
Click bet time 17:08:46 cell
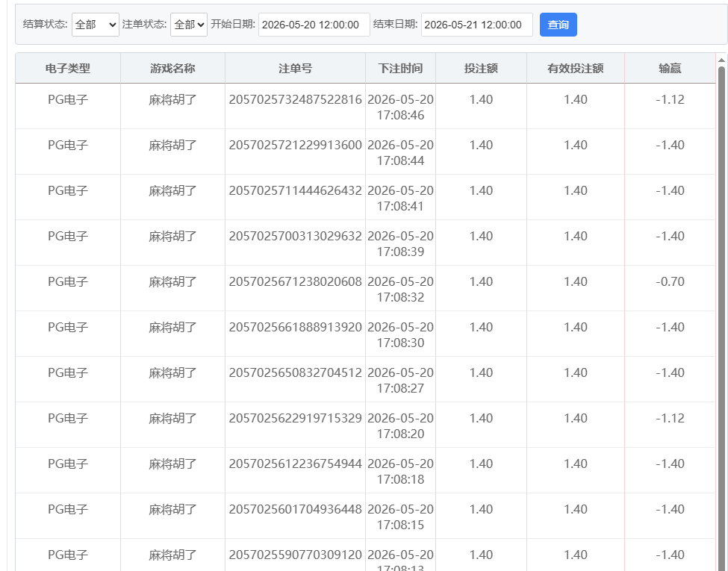(x=400, y=107)
